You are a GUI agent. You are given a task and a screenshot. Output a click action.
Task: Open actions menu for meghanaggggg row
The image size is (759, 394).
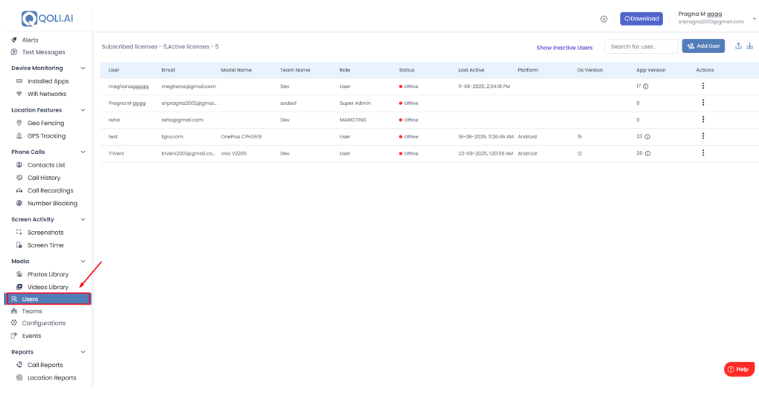click(703, 86)
